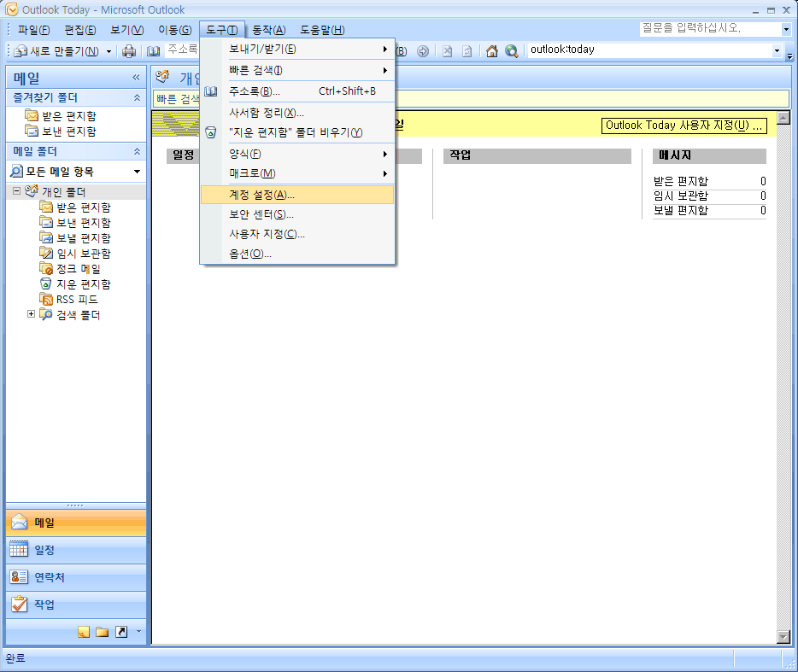Viewport: 798px width, 672px height.
Task: Open the 파일(F) menu
Action: pos(33,30)
